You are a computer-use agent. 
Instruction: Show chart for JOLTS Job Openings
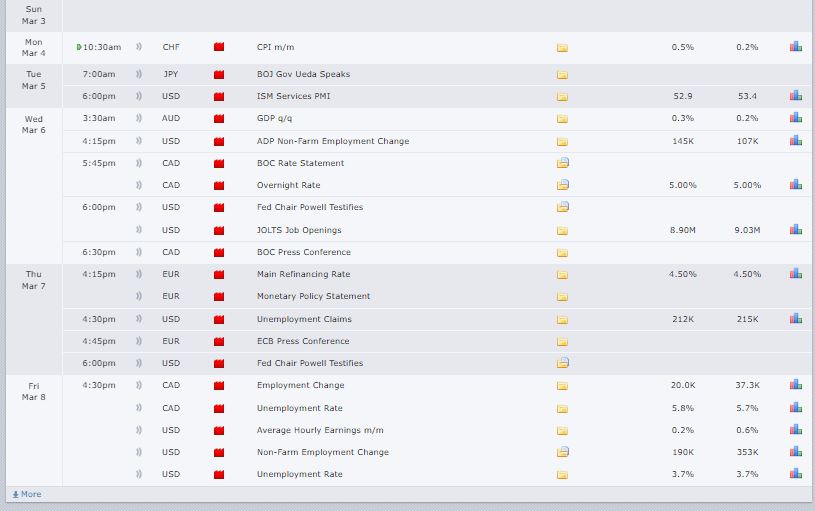click(796, 230)
